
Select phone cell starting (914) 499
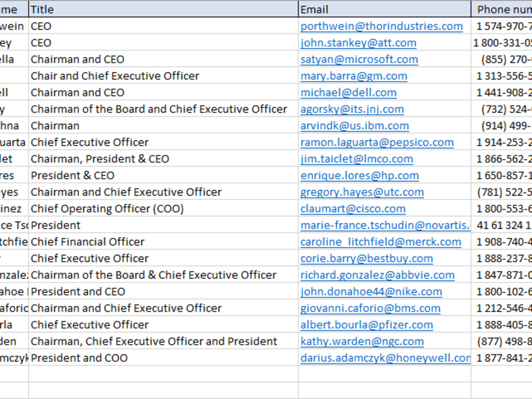502,126
